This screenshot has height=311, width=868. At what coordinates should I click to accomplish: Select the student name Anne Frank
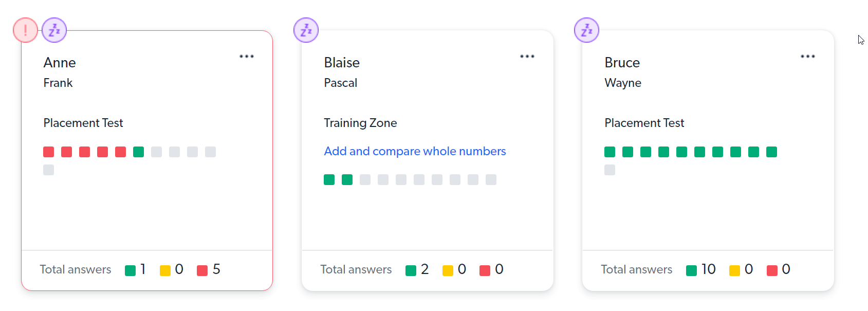(x=60, y=72)
